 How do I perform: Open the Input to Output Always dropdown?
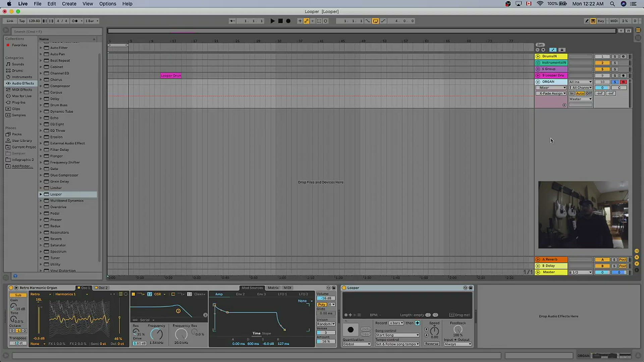tap(458, 344)
